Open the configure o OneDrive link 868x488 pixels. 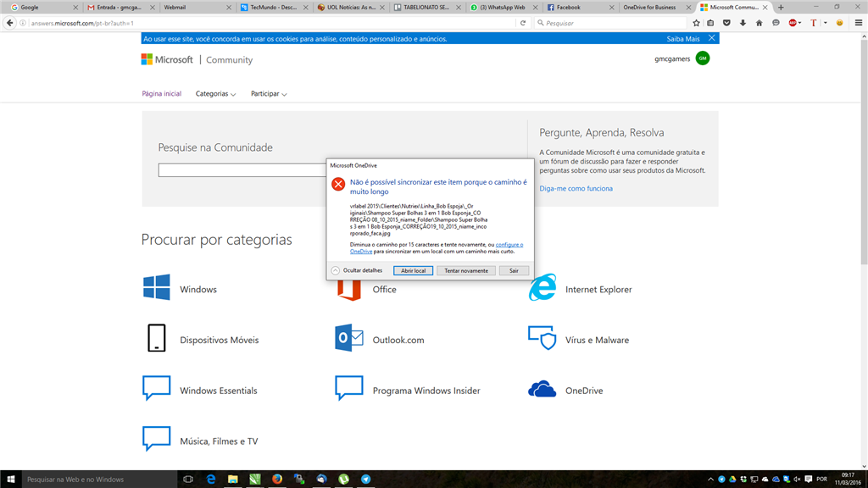pos(509,245)
